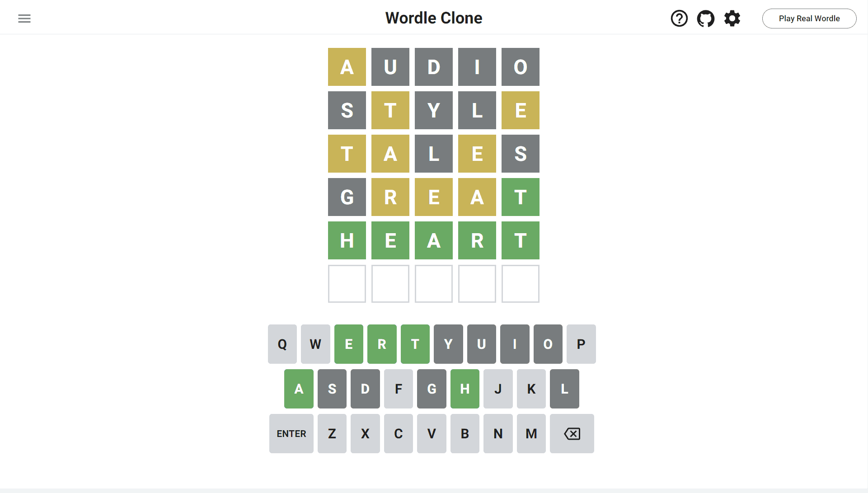Click the Wordle Clone title
The height and width of the screenshot is (493, 868).
[434, 18]
